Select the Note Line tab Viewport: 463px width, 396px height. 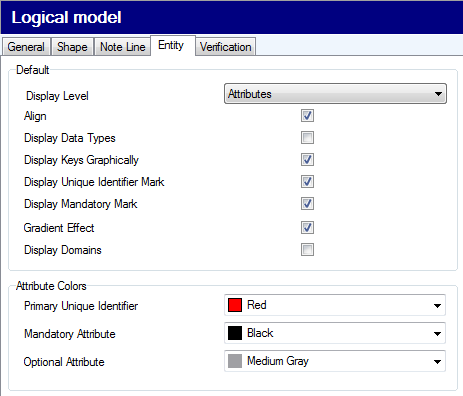point(122,47)
